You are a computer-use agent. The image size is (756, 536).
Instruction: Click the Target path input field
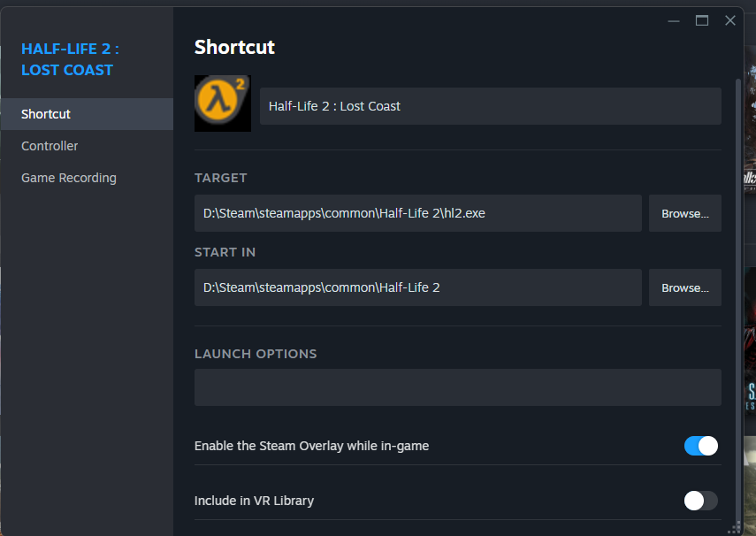(418, 214)
